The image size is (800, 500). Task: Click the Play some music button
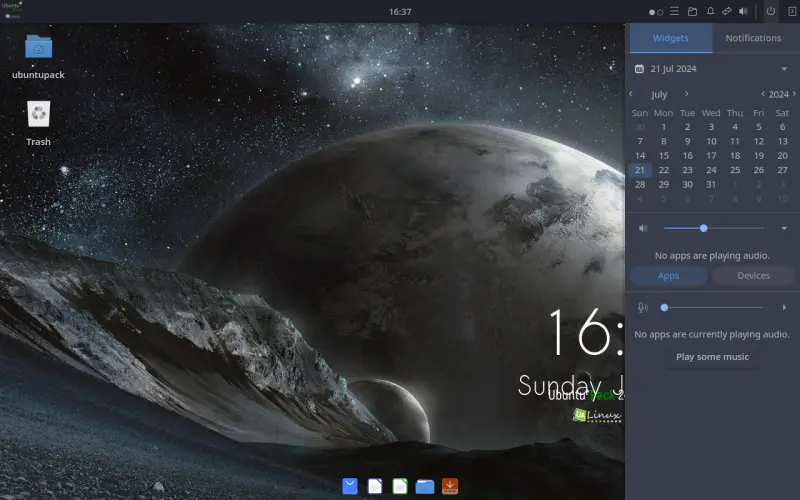[713, 357]
